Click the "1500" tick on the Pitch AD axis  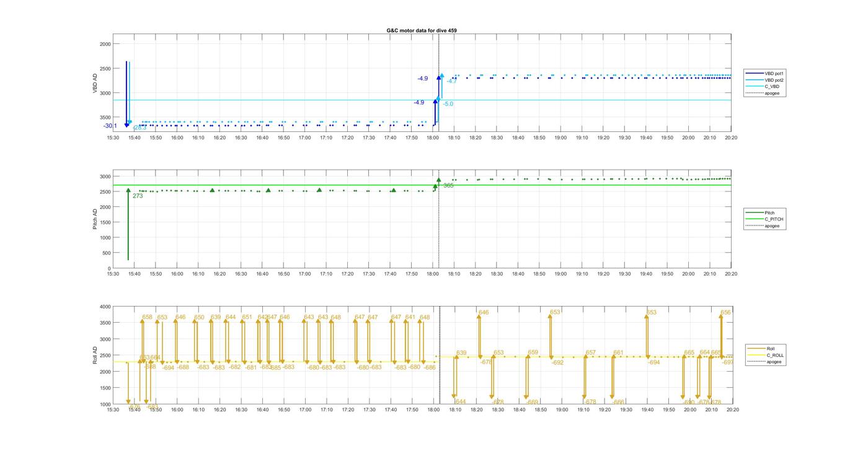tap(105, 222)
